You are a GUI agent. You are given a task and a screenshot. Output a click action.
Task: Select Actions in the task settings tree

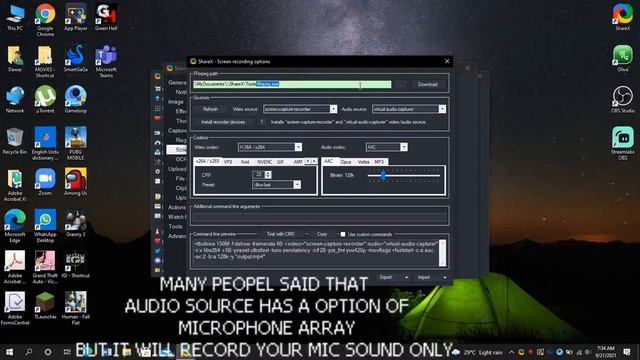pyautogui.click(x=177, y=207)
